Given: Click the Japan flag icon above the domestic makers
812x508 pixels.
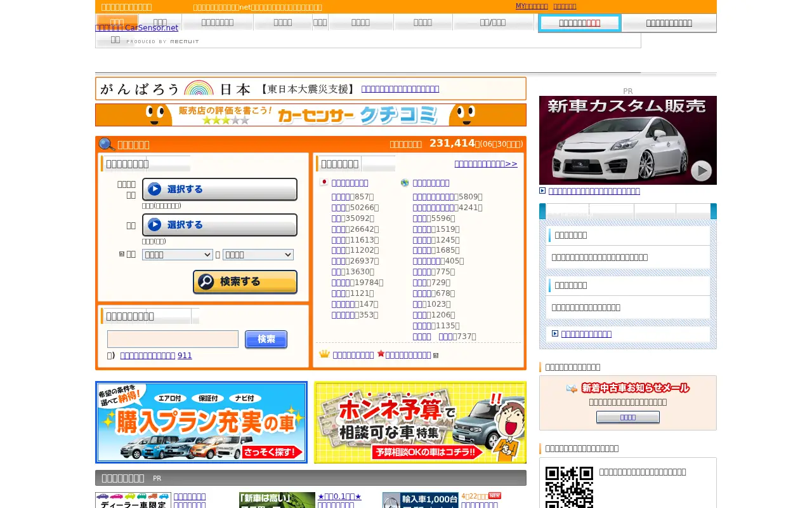Looking at the screenshot, I should (324, 183).
